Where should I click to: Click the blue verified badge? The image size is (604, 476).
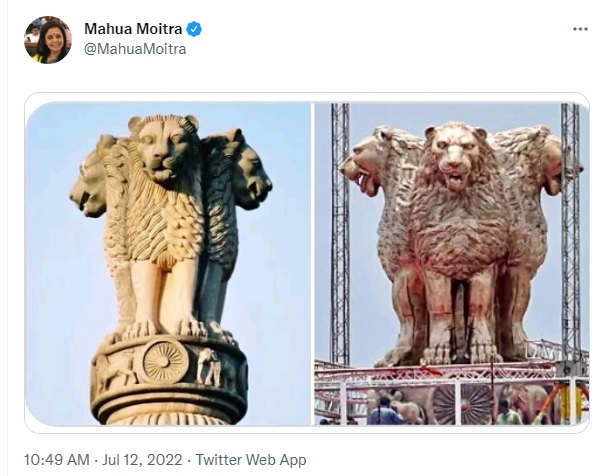click(194, 29)
